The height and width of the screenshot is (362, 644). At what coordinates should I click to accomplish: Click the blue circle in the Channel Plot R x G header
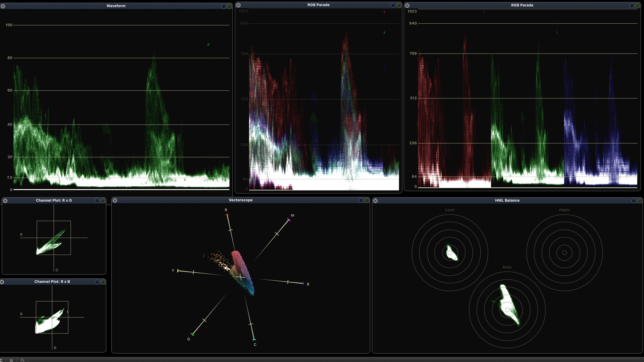click(x=97, y=200)
